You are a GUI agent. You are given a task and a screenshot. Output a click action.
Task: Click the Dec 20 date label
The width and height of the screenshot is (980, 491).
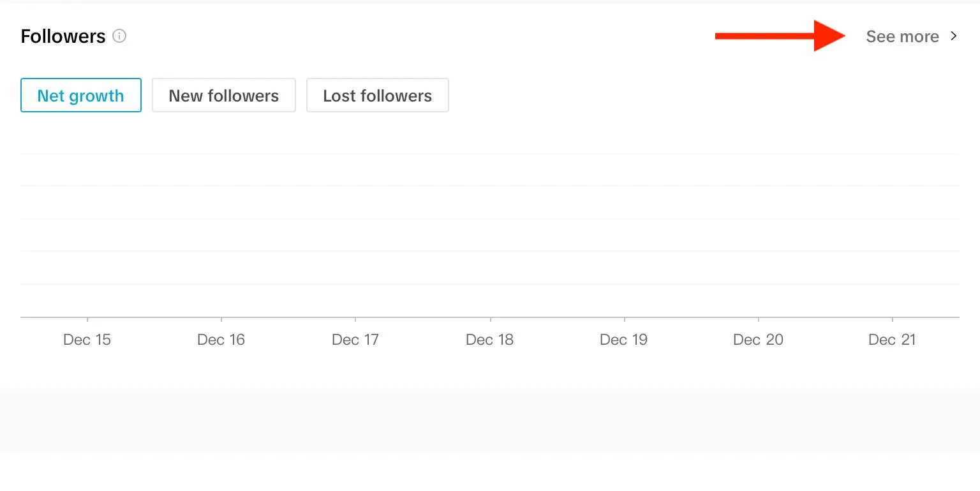point(758,340)
